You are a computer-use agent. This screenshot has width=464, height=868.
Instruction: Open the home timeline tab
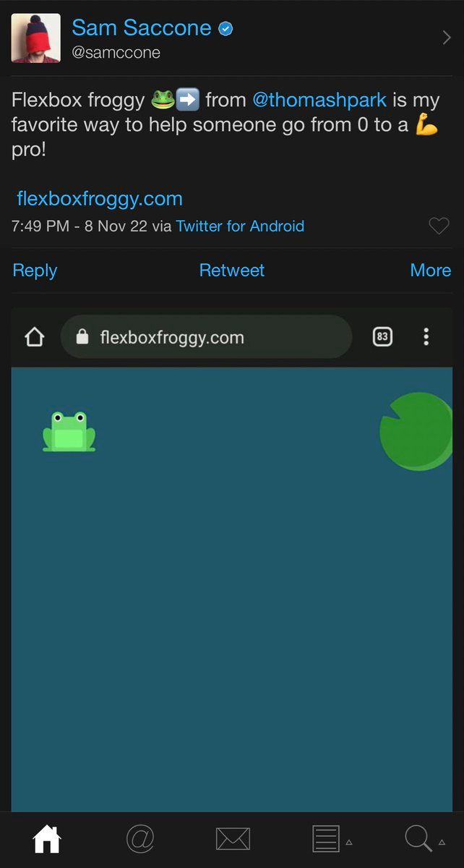pyautogui.click(x=47, y=839)
